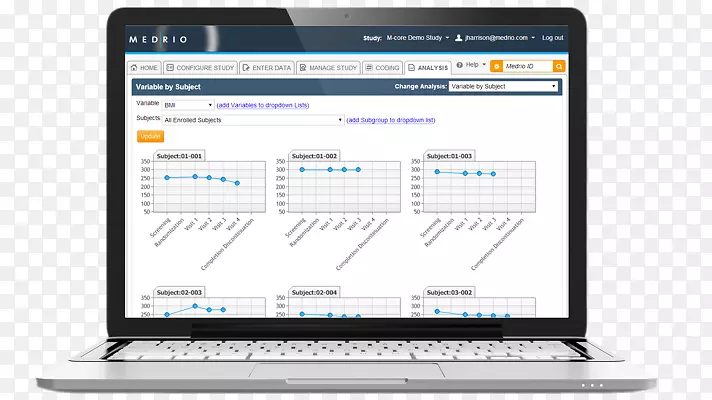Click the MANAGE STUDY tab icon
This screenshot has height=400, width=712.
pos(303,68)
